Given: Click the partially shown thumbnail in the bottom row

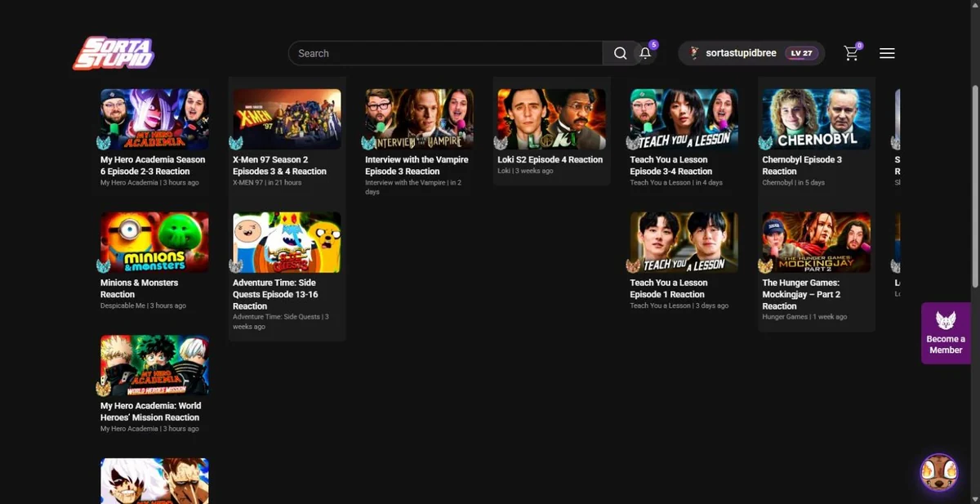Looking at the screenshot, I should 154,481.
